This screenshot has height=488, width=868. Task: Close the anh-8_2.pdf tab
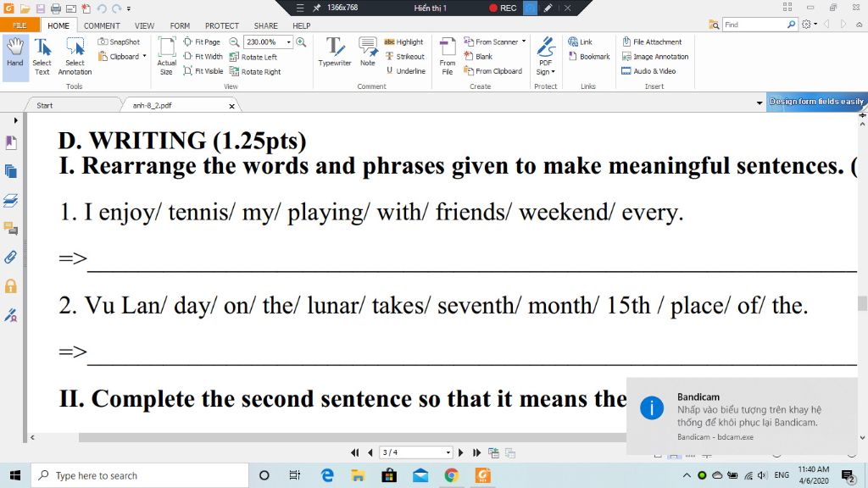tap(232, 106)
